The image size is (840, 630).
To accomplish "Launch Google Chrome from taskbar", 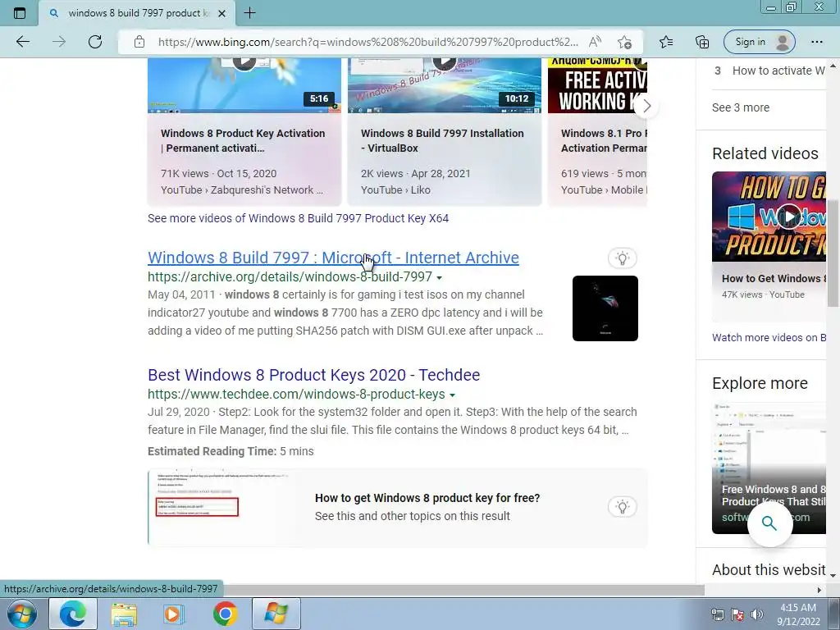I will (225, 614).
